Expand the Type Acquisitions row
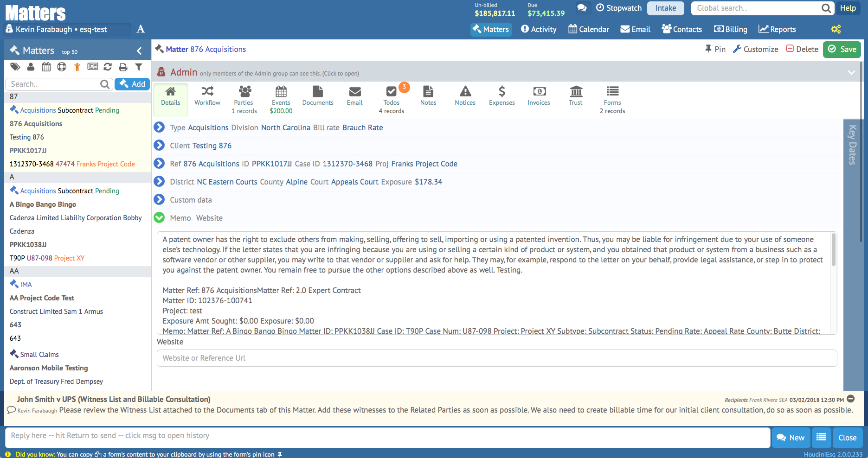This screenshot has height=458, width=868. (159, 127)
